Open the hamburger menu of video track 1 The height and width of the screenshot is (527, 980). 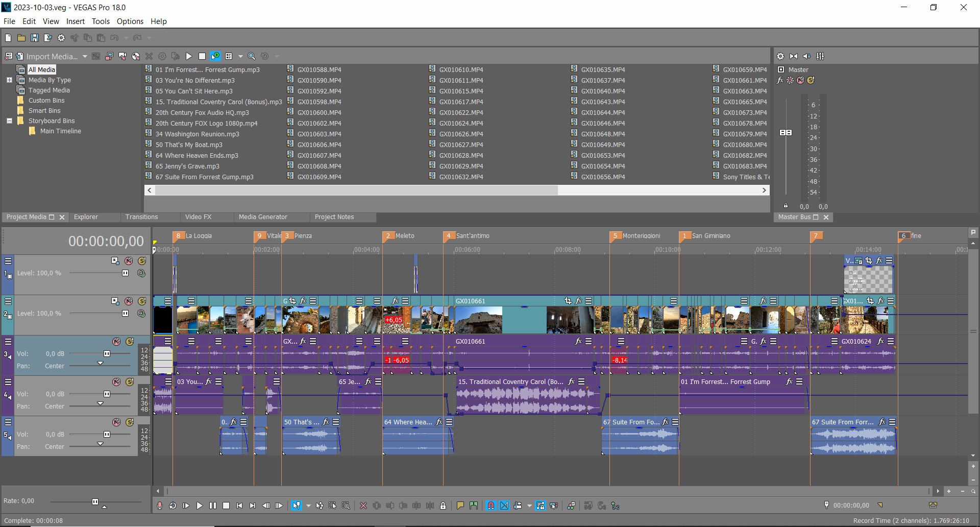pos(8,261)
